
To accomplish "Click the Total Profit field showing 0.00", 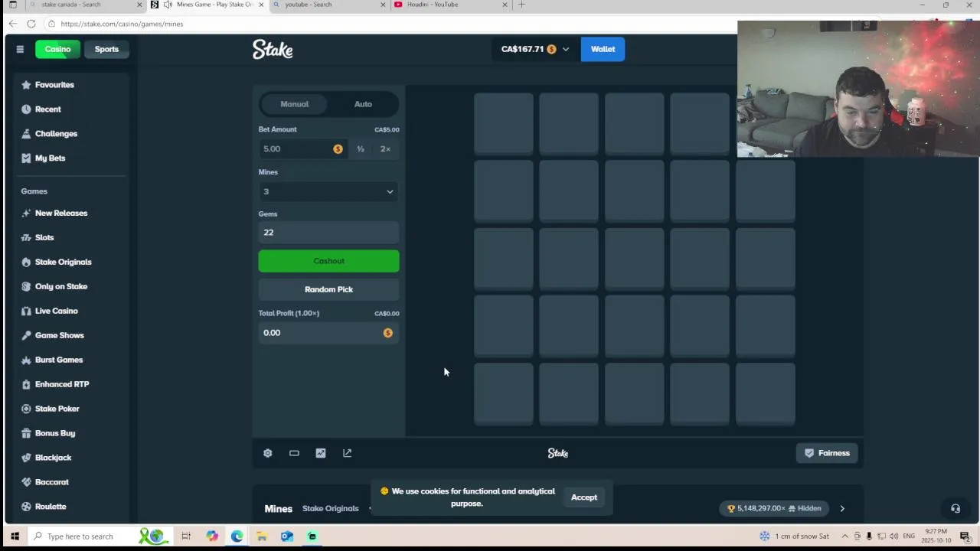I will 328,333.
